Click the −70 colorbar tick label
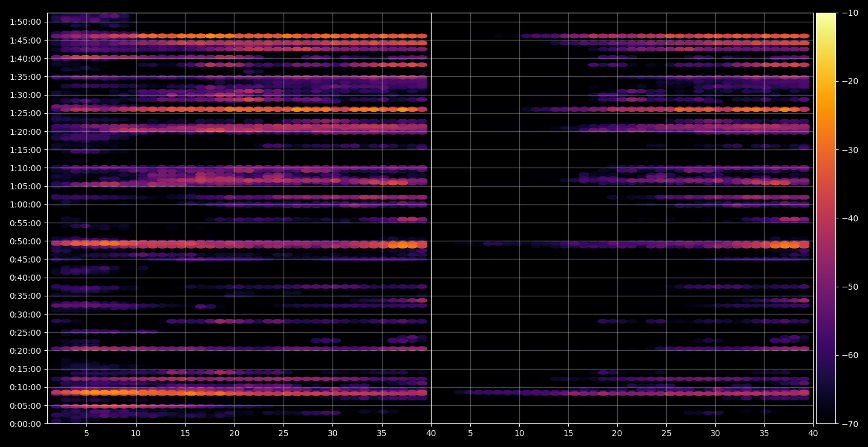The width and height of the screenshot is (868, 447). (x=849, y=423)
